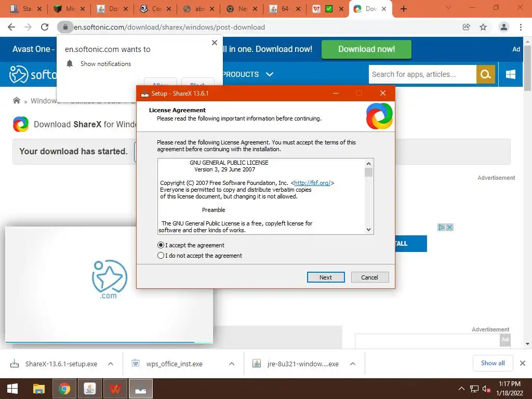
Task: Click the site lock icon in address bar
Action: click(x=65, y=27)
